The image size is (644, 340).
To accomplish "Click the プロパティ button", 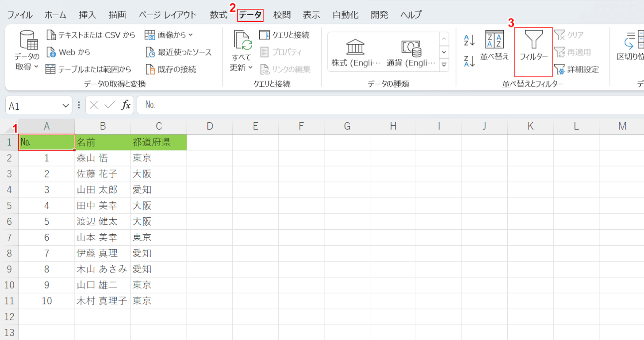I will tap(281, 52).
